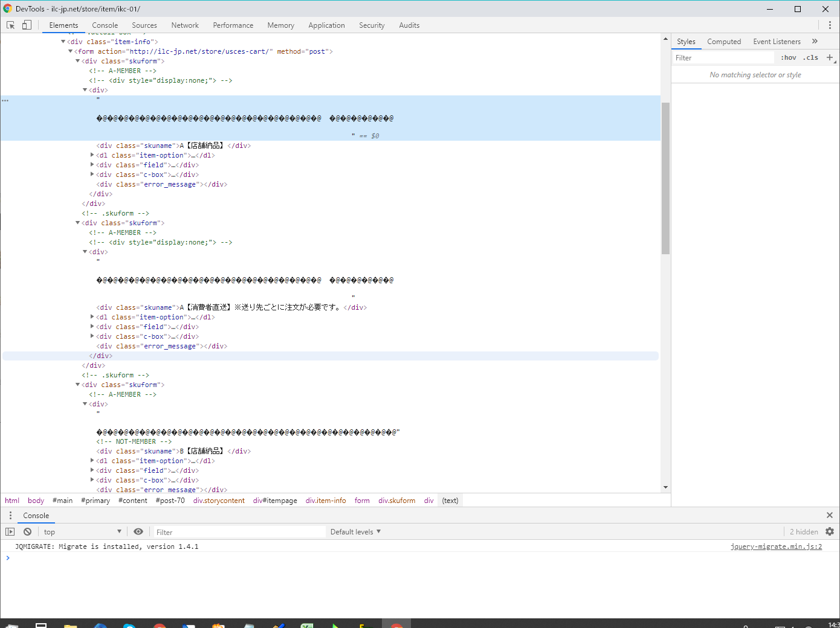Image resolution: width=840 pixels, height=628 pixels.
Task: Open the Network tab
Action: 185,25
